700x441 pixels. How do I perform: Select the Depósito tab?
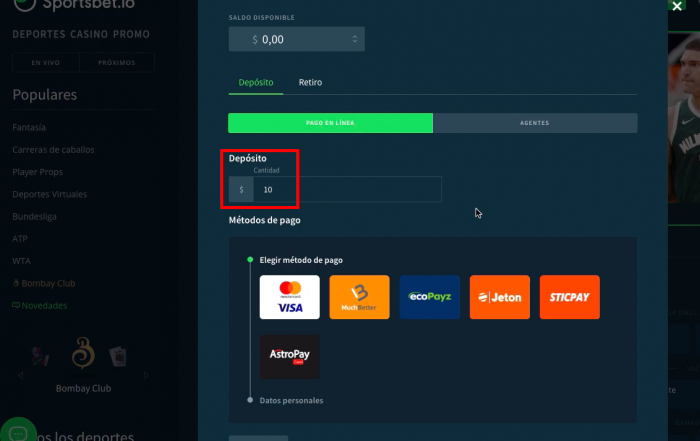(x=256, y=83)
